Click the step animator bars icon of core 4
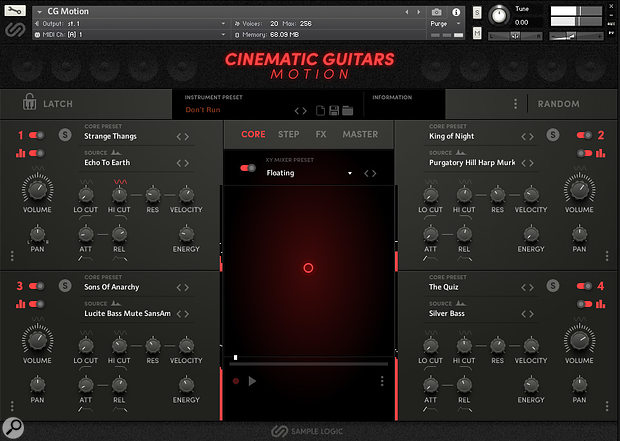The image size is (620, 441). pos(601,304)
